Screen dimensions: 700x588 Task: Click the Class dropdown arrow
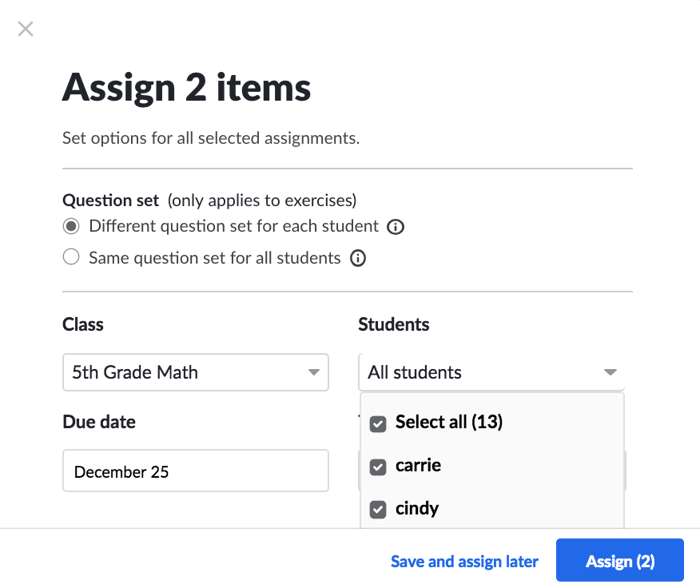coord(313,372)
